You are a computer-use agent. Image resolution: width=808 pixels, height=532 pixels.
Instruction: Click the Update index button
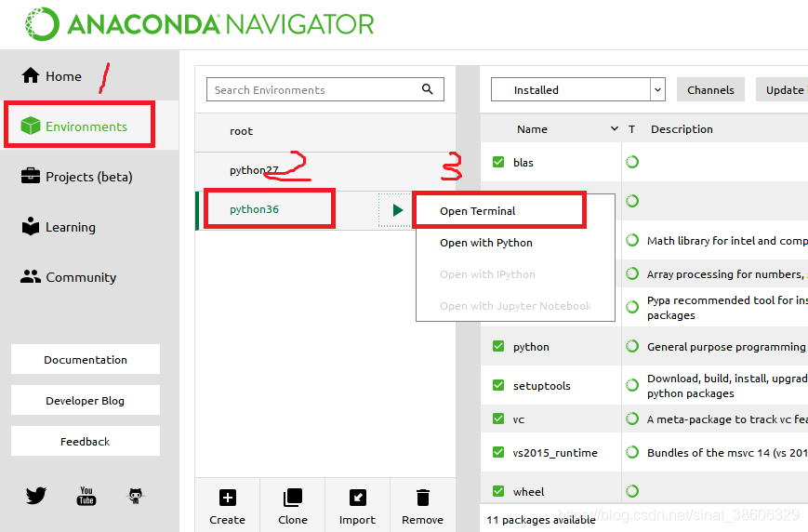pyautogui.click(x=782, y=89)
